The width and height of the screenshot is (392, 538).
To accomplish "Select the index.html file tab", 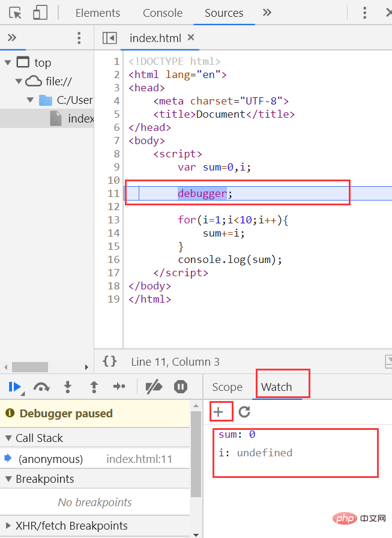I will [x=155, y=38].
